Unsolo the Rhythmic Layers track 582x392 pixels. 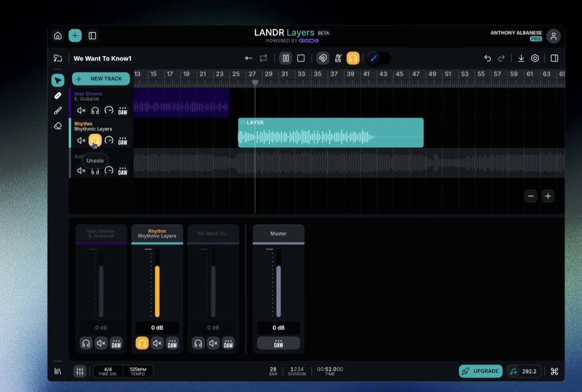point(95,141)
